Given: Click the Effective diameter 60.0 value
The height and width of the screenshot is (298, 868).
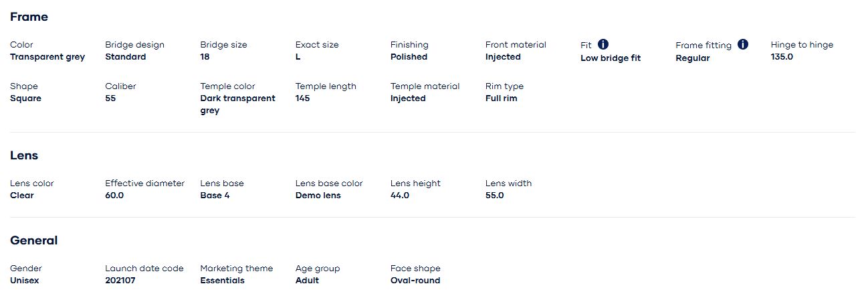Looking at the screenshot, I should coord(114,196).
